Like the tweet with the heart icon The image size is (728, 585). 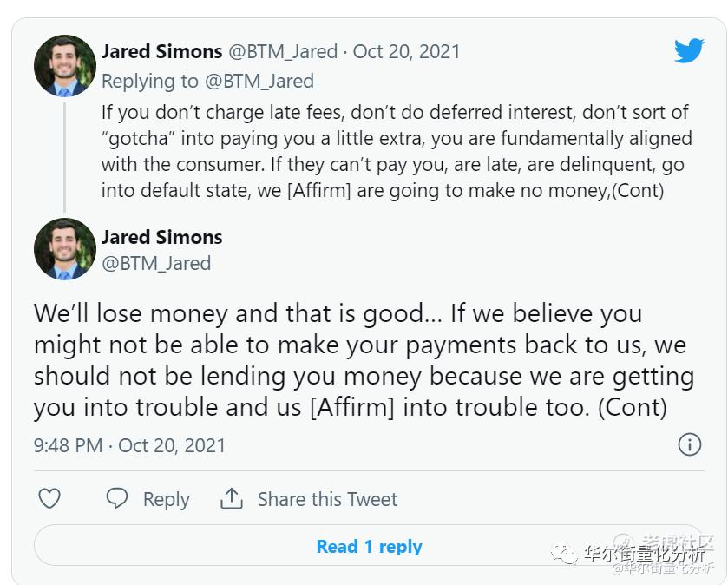pos(50,499)
